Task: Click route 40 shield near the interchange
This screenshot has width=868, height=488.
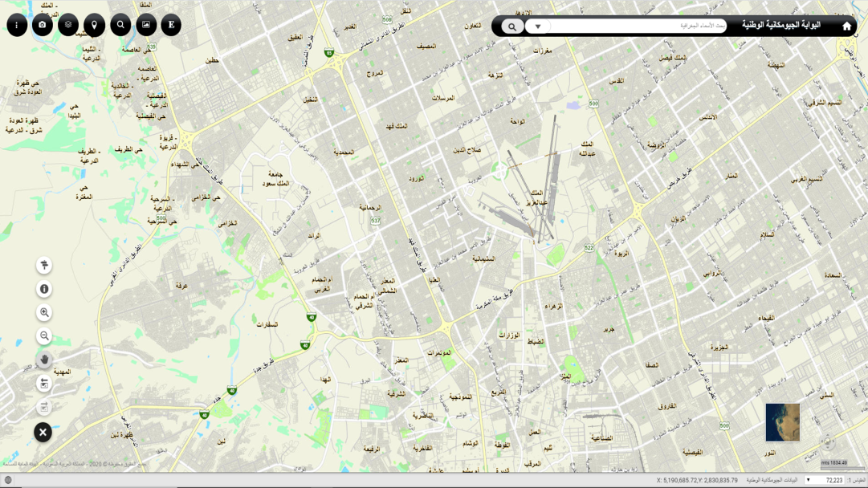Action: coord(312,317)
